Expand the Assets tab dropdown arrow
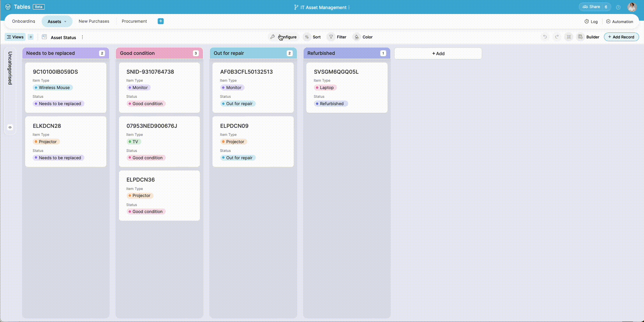The height and width of the screenshot is (322, 644). point(65,22)
